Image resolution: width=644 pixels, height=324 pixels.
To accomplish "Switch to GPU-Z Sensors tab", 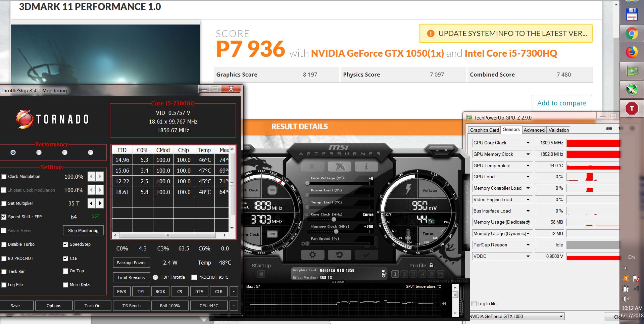I will pos(511,129).
